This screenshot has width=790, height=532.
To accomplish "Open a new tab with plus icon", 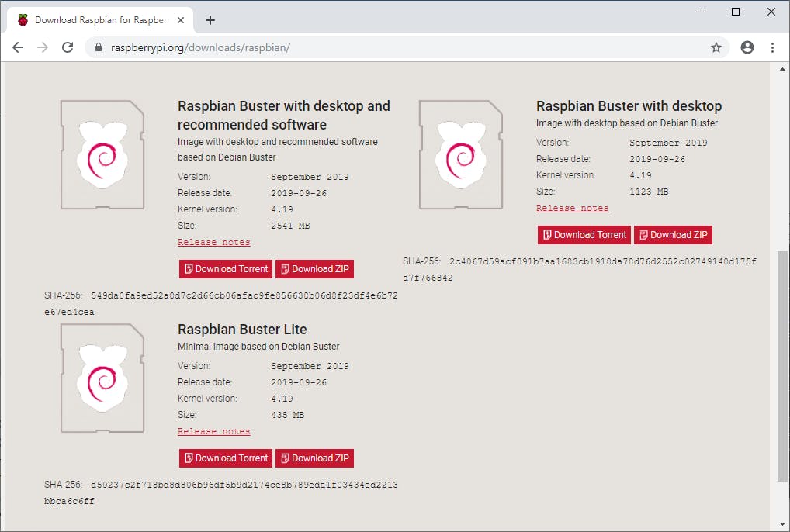I will pyautogui.click(x=210, y=20).
